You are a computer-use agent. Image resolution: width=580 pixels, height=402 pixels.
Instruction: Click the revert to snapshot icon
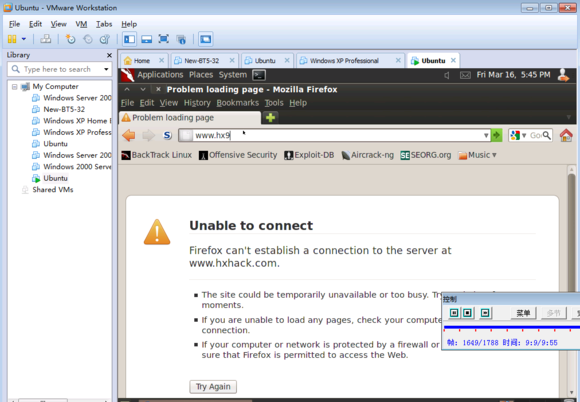[x=88, y=39]
